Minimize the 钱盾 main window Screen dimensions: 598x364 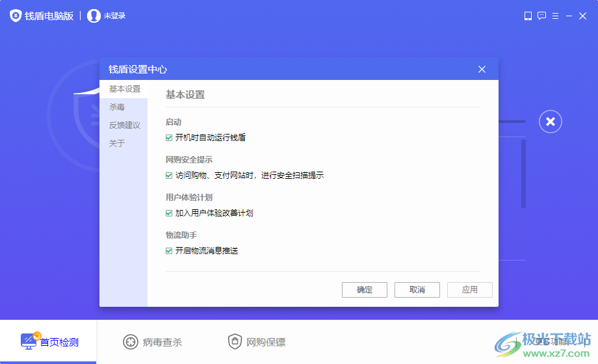click(569, 16)
